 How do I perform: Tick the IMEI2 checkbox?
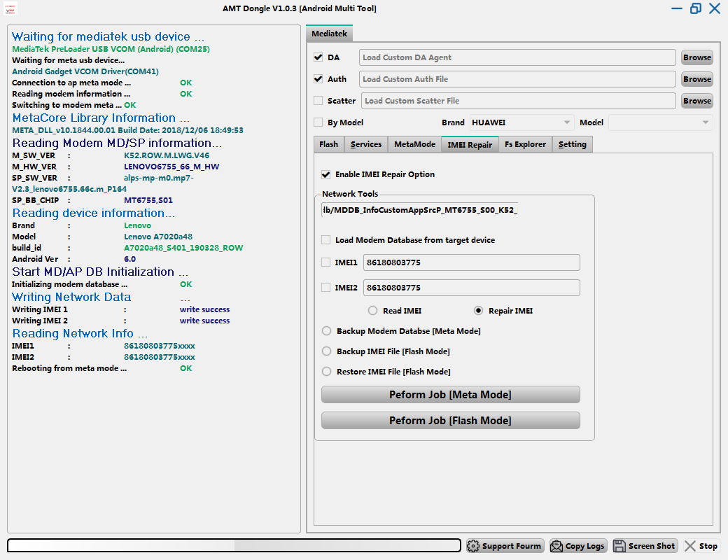click(x=326, y=288)
